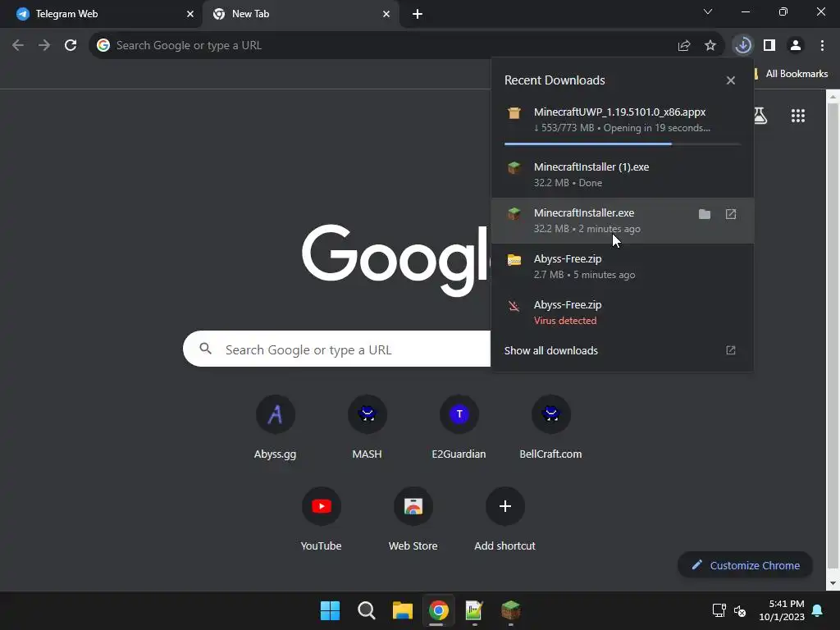This screenshot has height=630, width=840.
Task: Toggle the side panel icon
Action: coord(769,46)
